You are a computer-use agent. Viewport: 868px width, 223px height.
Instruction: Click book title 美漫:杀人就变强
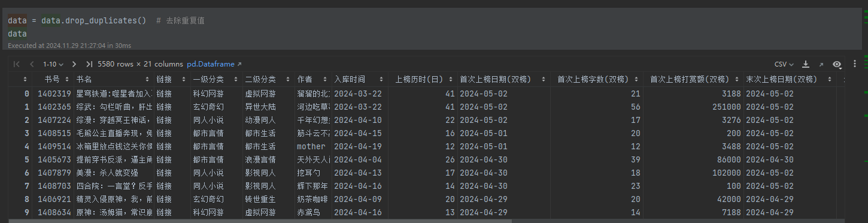114,173
